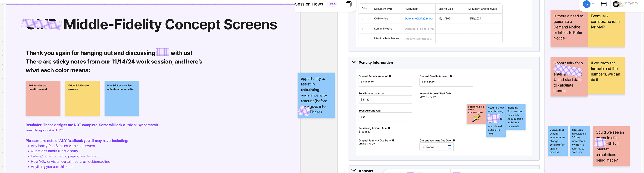
Task: Select the yellow sticky legend 'answers'
Action: coord(82,98)
